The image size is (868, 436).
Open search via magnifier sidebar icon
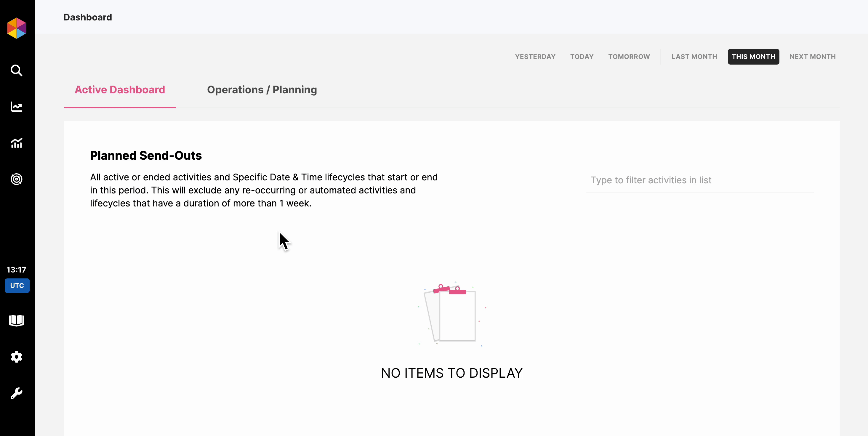[x=17, y=70]
